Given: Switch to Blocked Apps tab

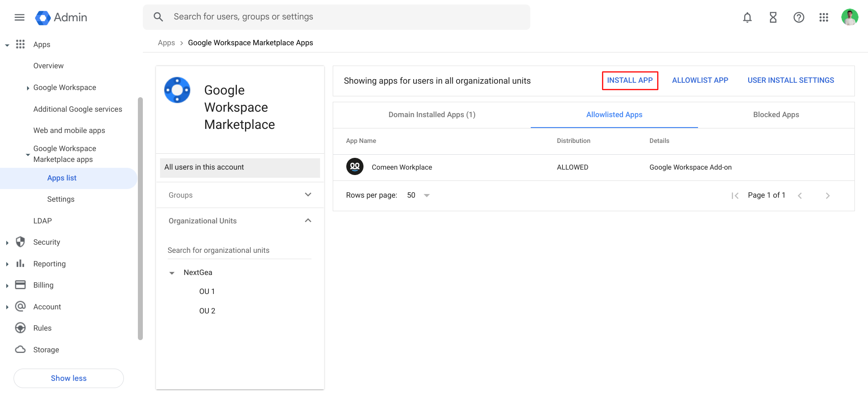Looking at the screenshot, I should (776, 114).
